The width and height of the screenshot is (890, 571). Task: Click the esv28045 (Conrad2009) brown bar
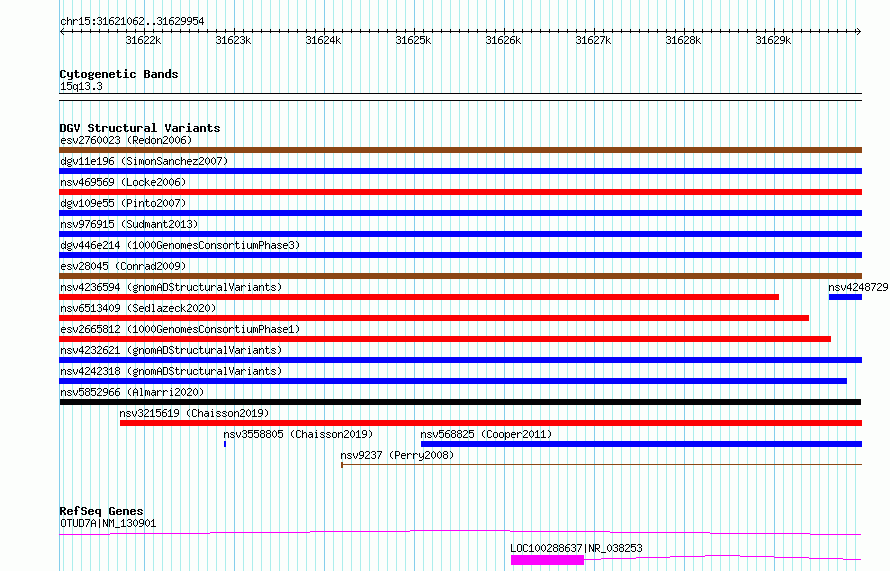(460, 276)
